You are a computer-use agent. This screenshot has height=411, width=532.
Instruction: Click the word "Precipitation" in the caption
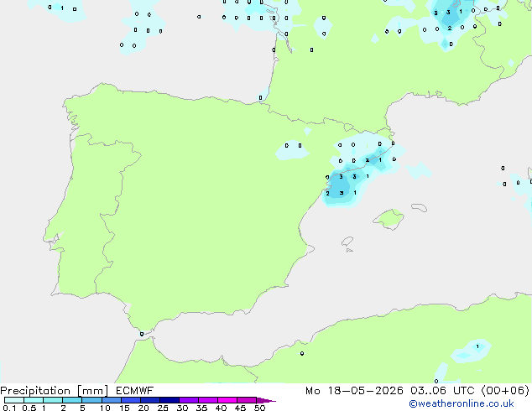[x=35, y=391]
